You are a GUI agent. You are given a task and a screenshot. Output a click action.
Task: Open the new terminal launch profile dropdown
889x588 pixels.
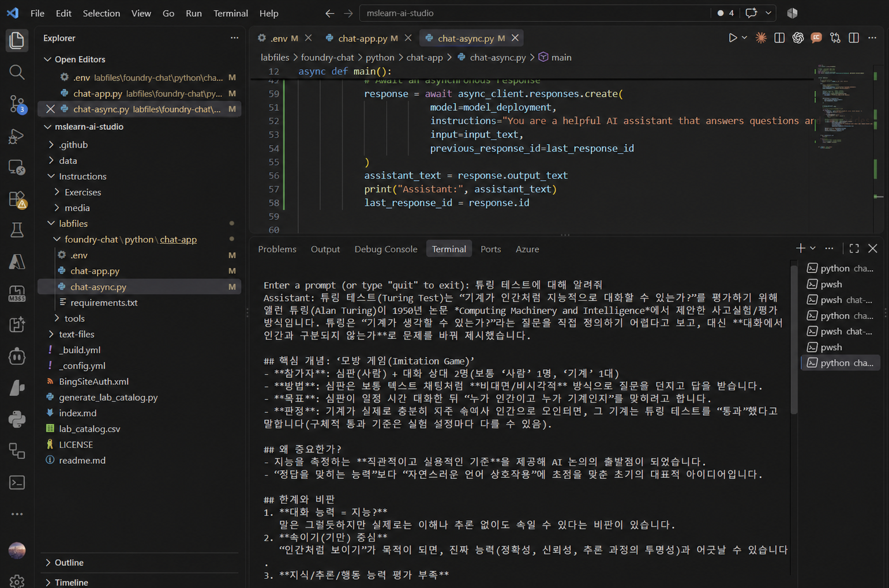click(812, 248)
